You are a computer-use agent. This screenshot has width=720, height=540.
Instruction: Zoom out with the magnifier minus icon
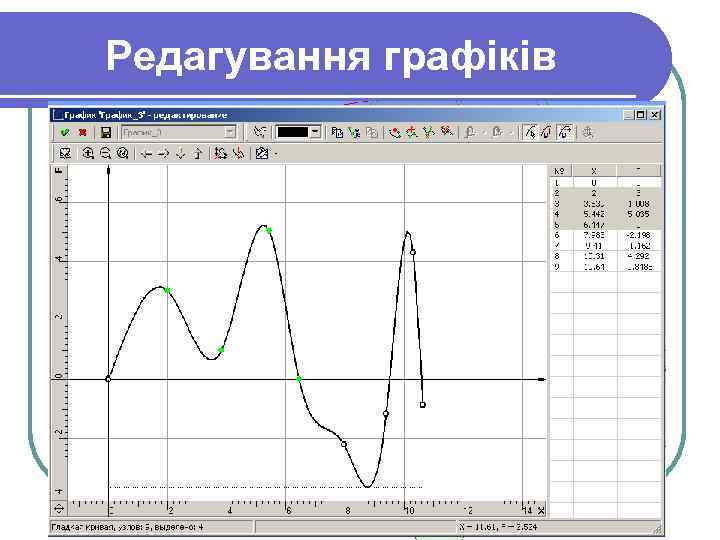tap(105, 153)
